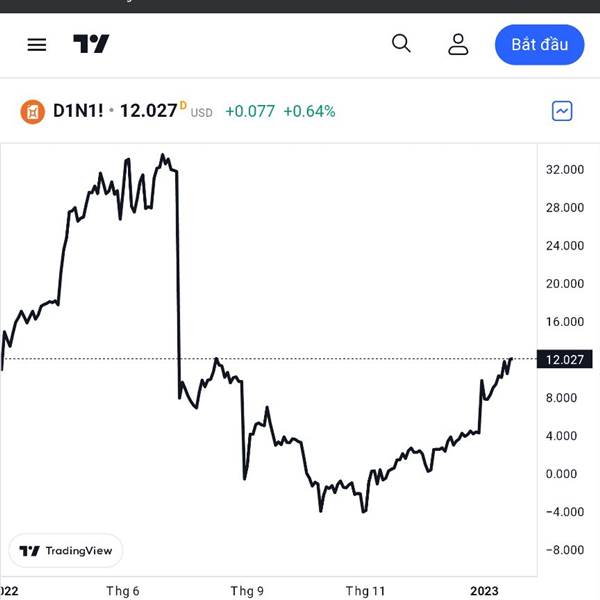This screenshot has height=600, width=600.
Task: Click the superscript D data-delay indicator
Action: click(183, 105)
